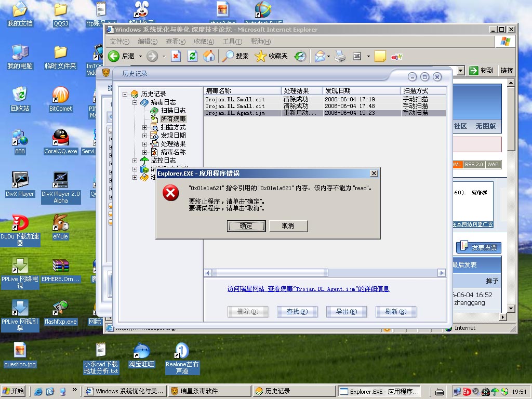Select Trojan.DL.Small.cit row found at 17:48

pos(325,106)
